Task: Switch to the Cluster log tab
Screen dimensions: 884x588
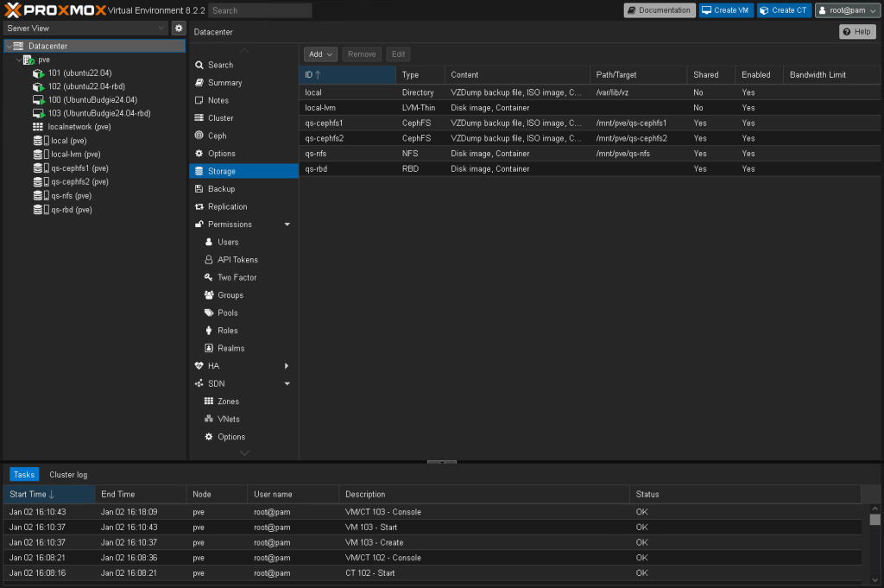Action: 68,475
